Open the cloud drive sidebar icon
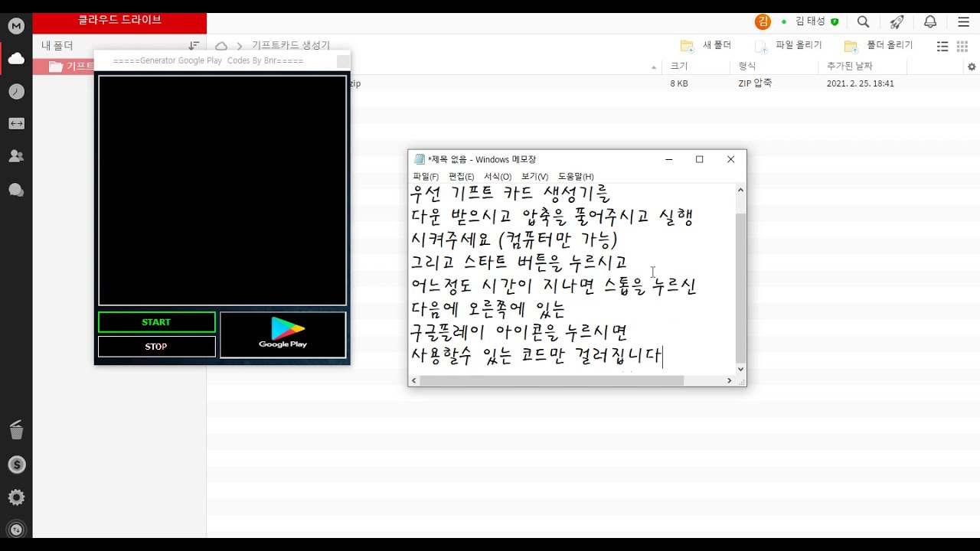 tap(16, 58)
